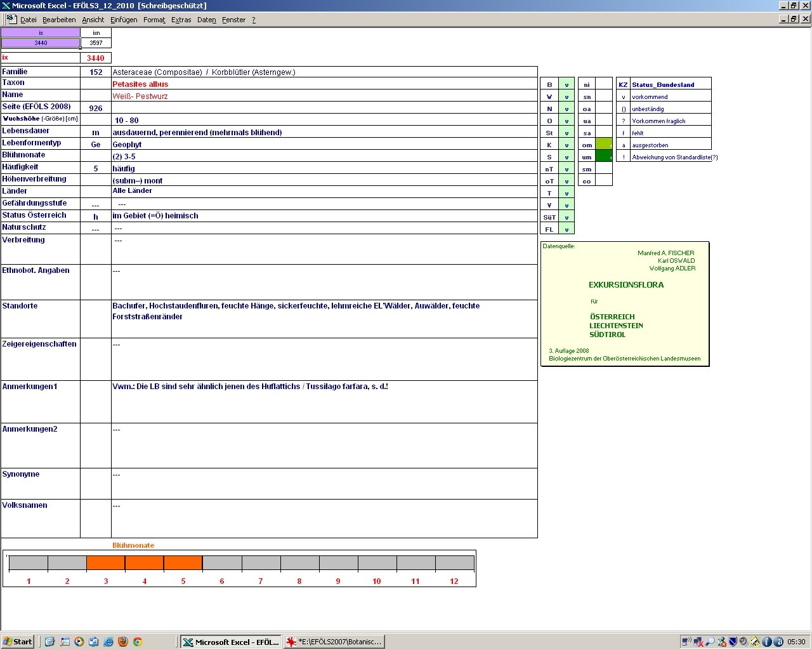Viewport: 812px width, 650px height.
Task: Click the 'Vorkommen fraglich' legend entry
Action: [x=671, y=121]
